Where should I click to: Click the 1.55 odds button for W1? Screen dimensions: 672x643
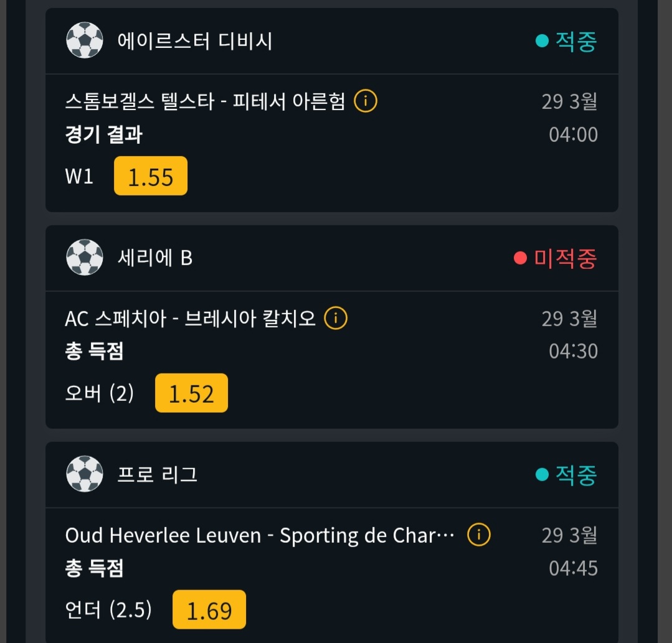point(151,176)
